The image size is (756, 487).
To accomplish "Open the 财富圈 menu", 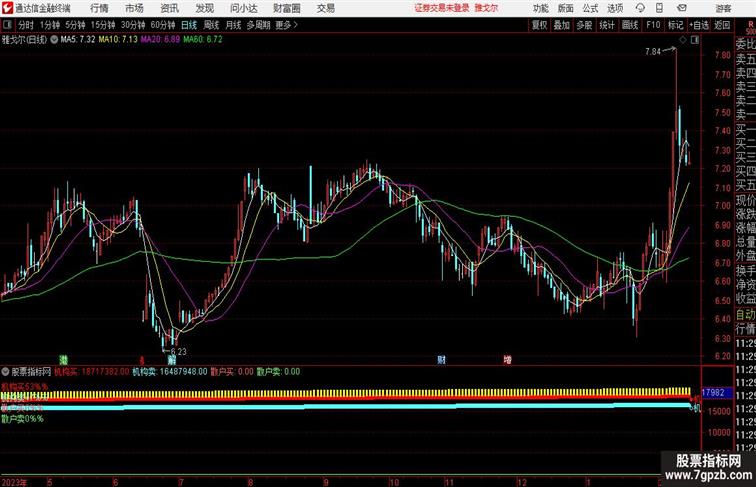I will pyautogui.click(x=287, y=8).
